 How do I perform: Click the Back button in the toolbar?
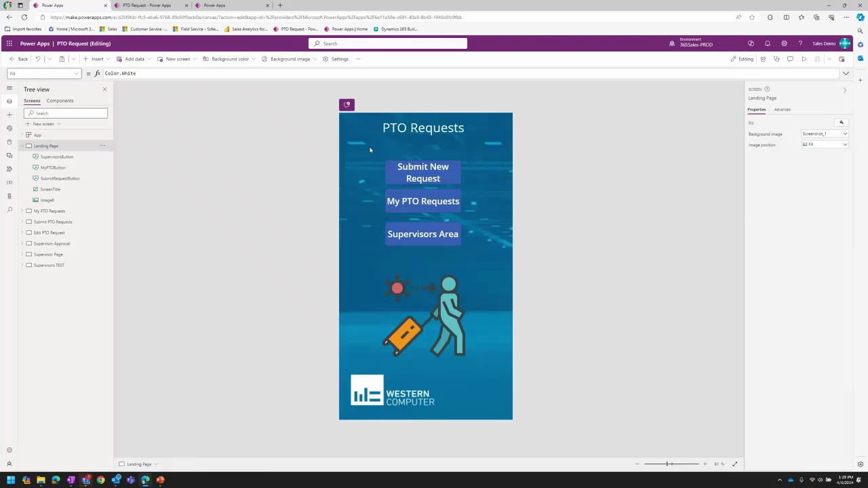pyautogui.click(x=20, y=59)
